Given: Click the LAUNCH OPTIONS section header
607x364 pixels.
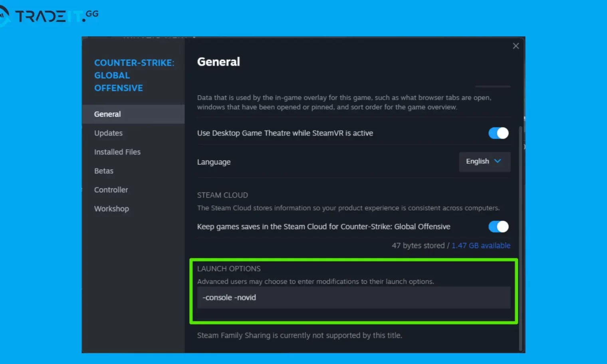Looking at the screenshot, I should click(229, 269).
